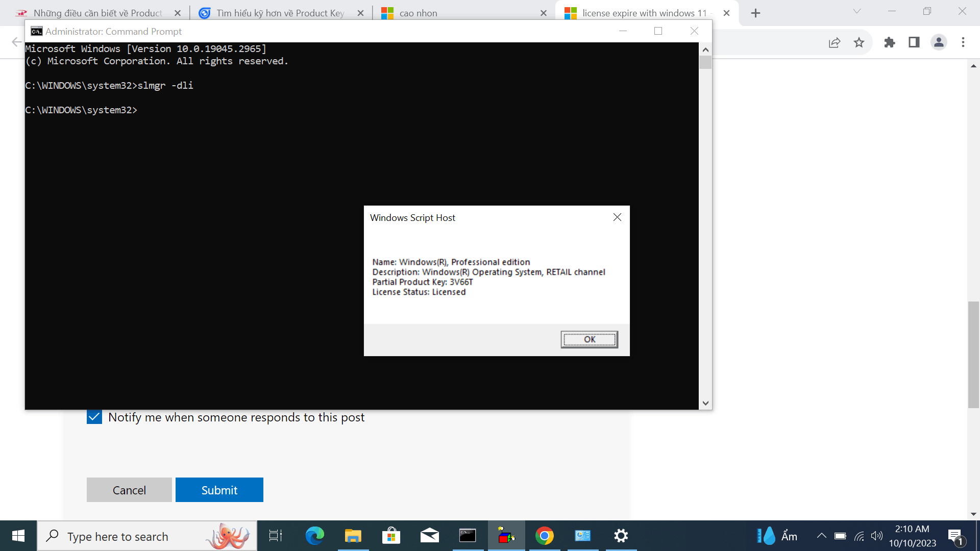Screen dimensions: 980x551
Task: Close the 'Những điều cần biết' browser tab
Action: pos(178,13)
